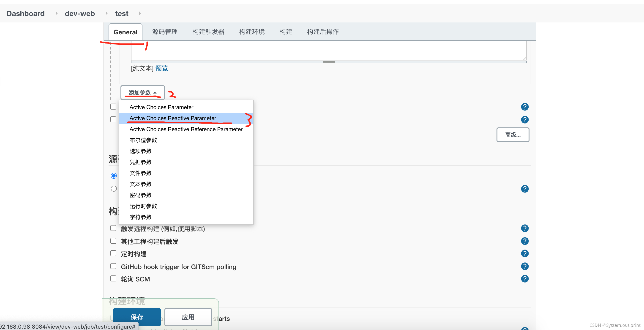The height and width of the screenshot is (330, 644).
Task: Enable 触发远程构建 checkbox
Action: pos(113,228)
